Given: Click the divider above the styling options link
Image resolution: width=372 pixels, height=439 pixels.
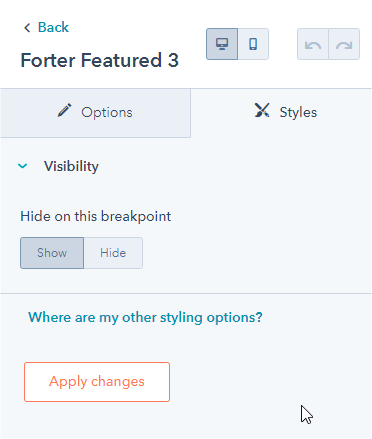Looking at the screenshot, I should tap(186, 293).
